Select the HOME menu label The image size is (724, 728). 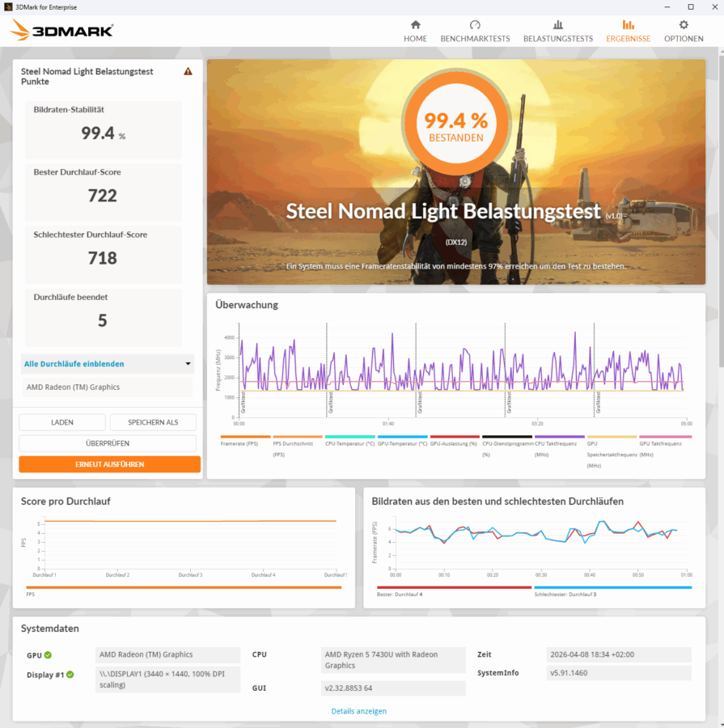pyautogui.click(x=415, y=39)
